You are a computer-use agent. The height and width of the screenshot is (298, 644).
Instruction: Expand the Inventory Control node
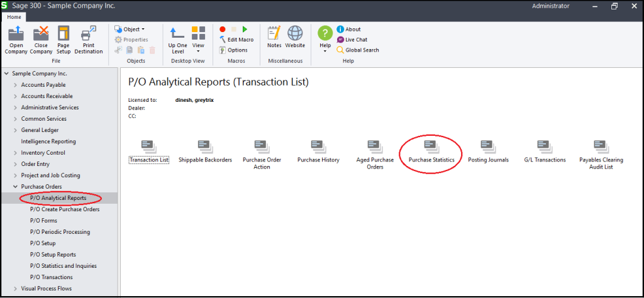[x=15, y=153]
